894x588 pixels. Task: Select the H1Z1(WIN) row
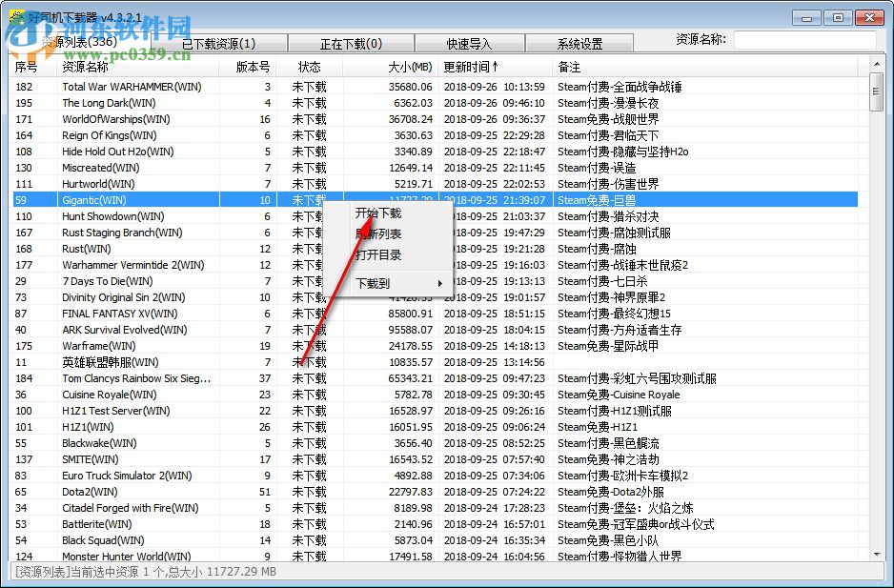point(434,427)
